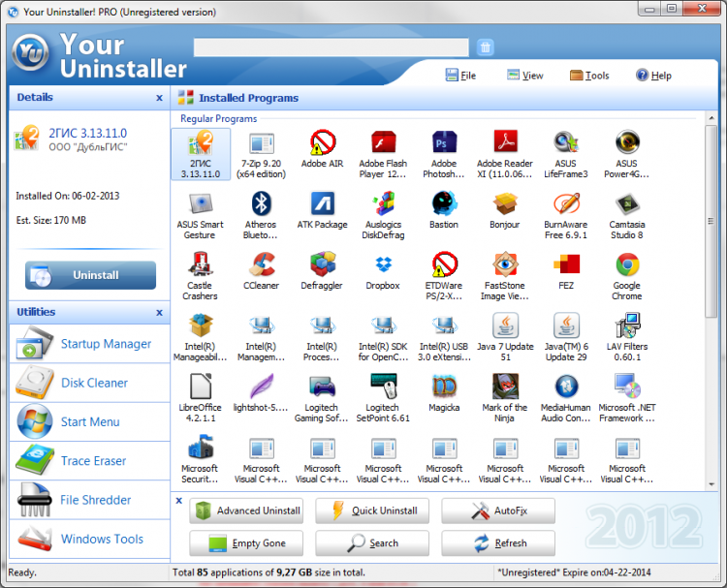Image resolution: width=727 pixels, height=588 pixels.
Task: Select Microsoft .NET Framework icon
Action: [627, 387]
